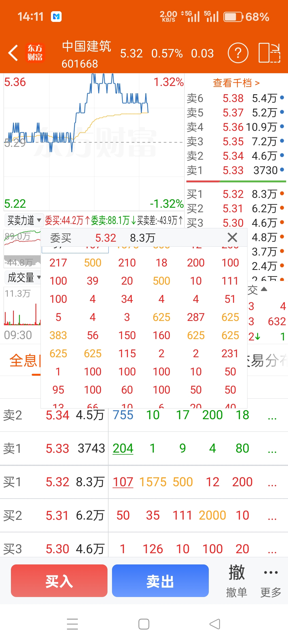
Task: Expand ellipsis on 卖2 5.34 queue row
Action: point(272,418)
